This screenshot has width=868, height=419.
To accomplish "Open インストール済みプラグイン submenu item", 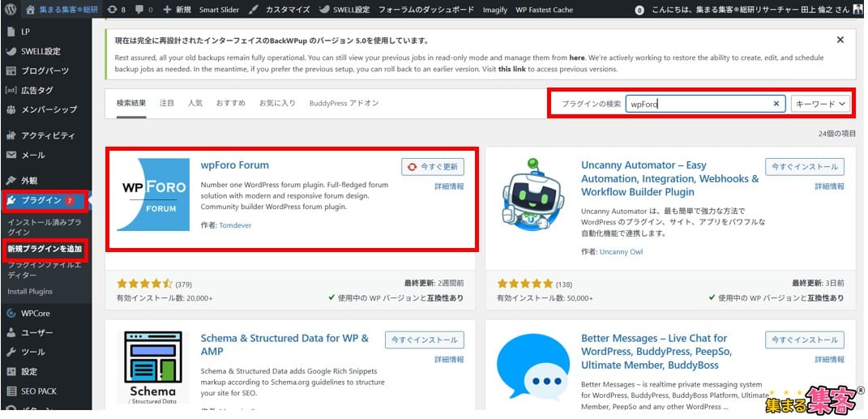I will [45, 227].
